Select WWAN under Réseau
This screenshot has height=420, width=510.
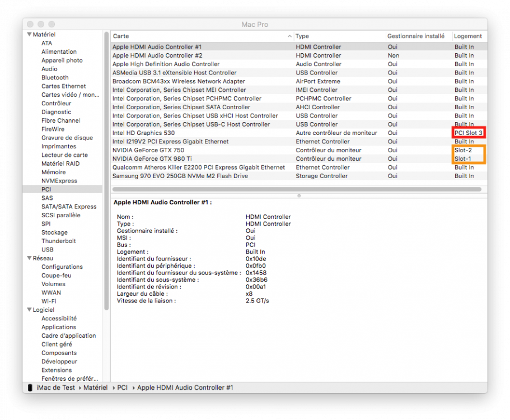point(51,292)
